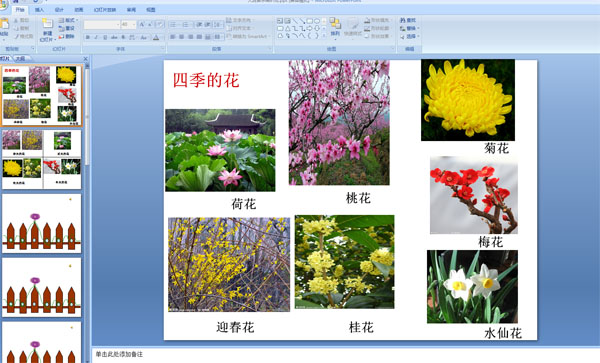Toggle Bold formatting
The height and width of the screenshot is (363, 600).
click(x=88, y=37)
